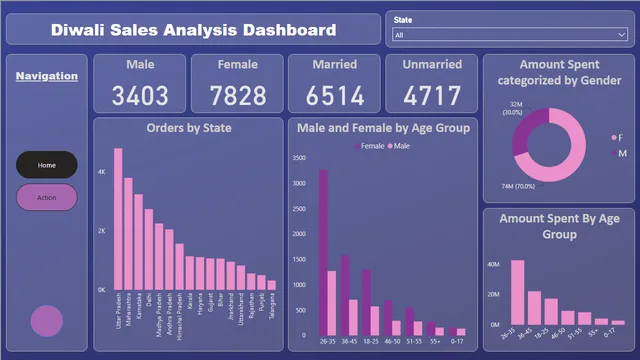Click the Karnataka bar in Orders by State
Image resolution: width=640 pixels, height=360 pixels.
(x=138, y=242)
